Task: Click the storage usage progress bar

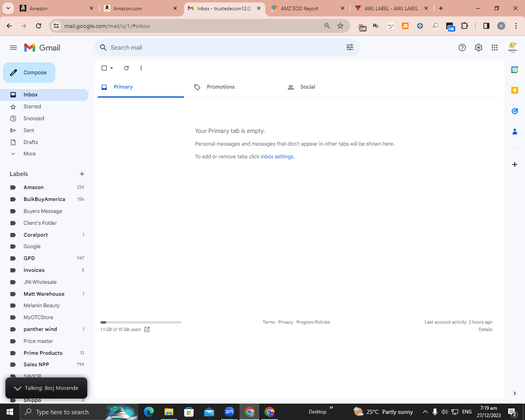Action: (x=141, y=322)
